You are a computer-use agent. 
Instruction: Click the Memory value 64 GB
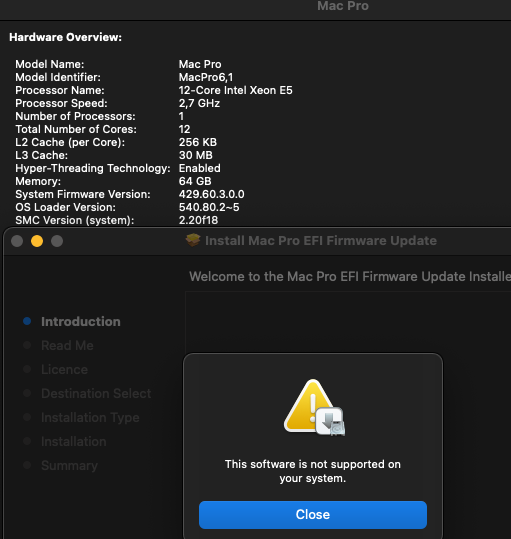tap(195, 182)
